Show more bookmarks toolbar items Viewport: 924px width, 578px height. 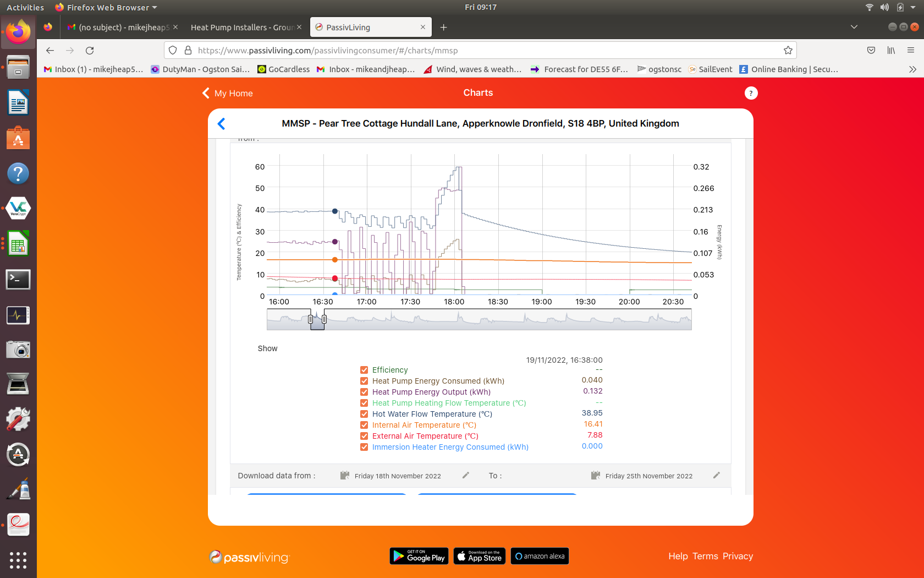912,69
